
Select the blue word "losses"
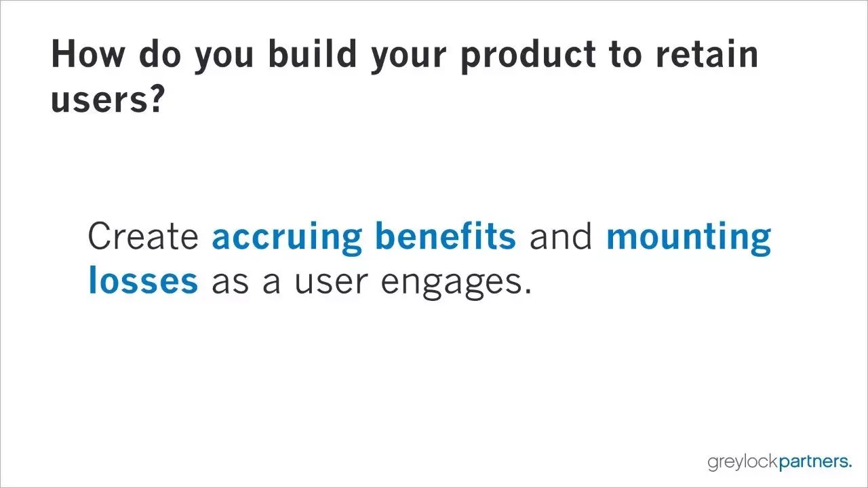point(143,281)
